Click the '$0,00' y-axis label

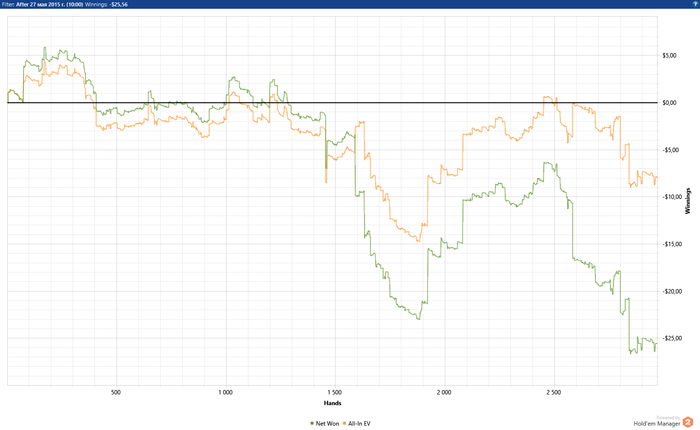click(x=669, y=103)
